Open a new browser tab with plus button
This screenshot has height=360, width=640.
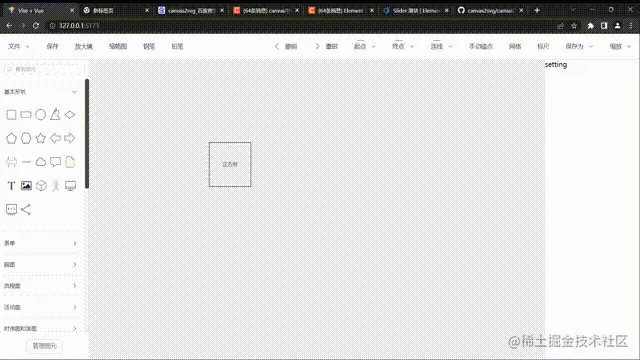click(x=537, y=11)
